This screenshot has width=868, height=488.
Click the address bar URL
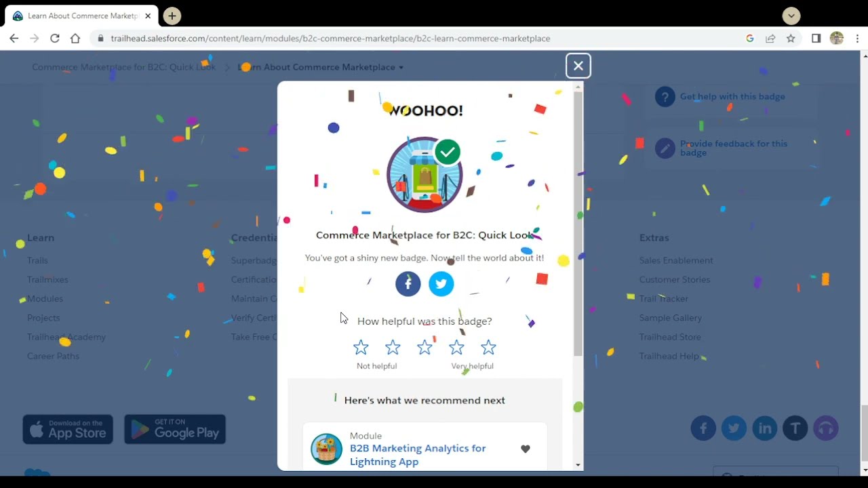coord(330,39)
